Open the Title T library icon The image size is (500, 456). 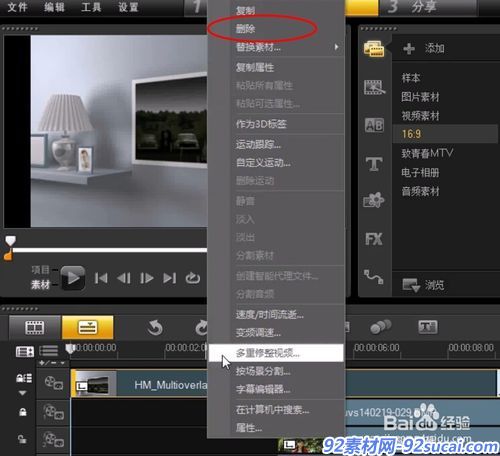pos(374,164)
